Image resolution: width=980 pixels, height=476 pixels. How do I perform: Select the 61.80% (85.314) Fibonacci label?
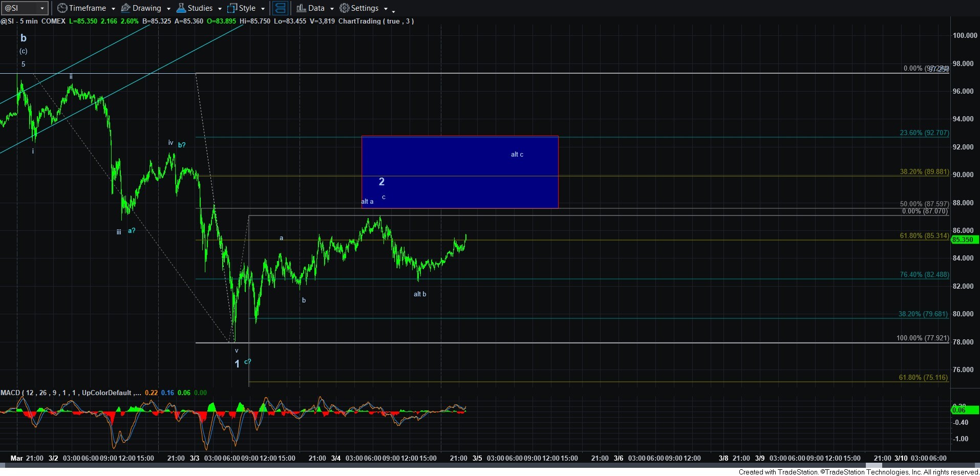pos(924,235)
